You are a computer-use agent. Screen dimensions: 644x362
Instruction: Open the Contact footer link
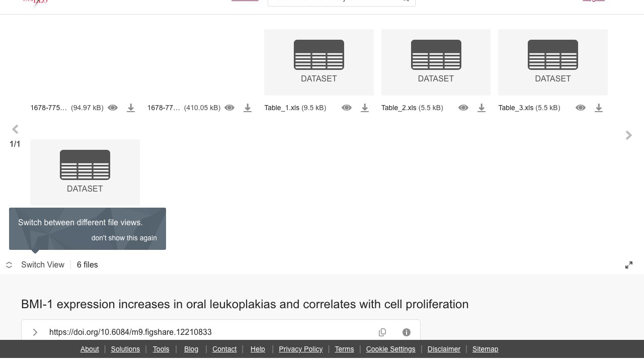[224, 349]
